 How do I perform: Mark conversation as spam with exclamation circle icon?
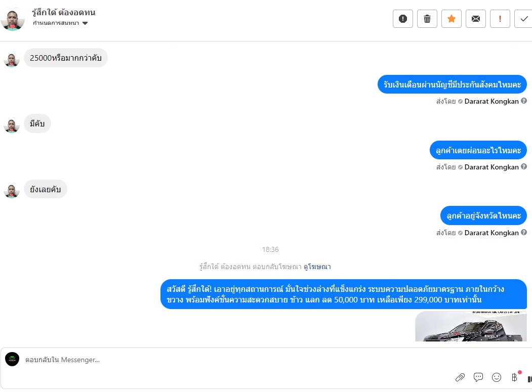403,19
